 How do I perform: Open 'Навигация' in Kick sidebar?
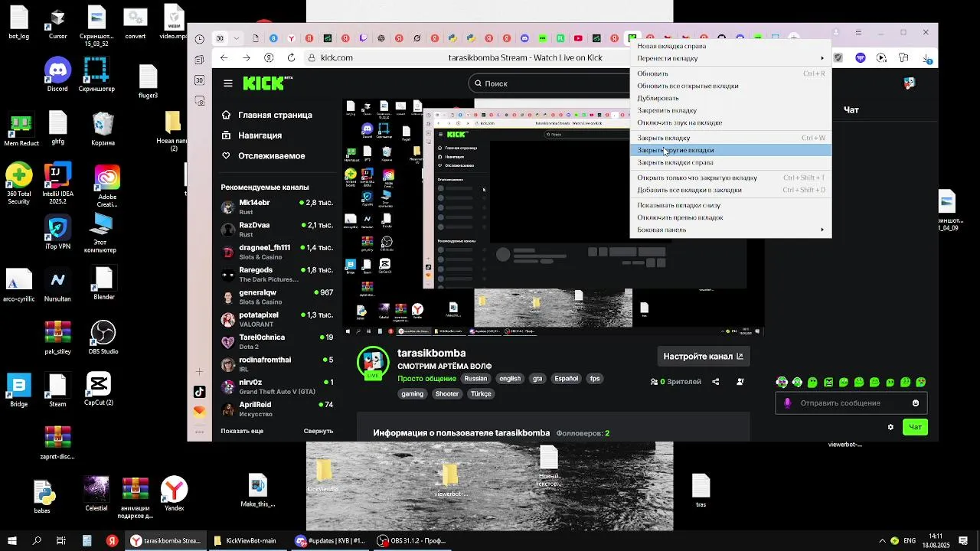(x=251, y=135)
